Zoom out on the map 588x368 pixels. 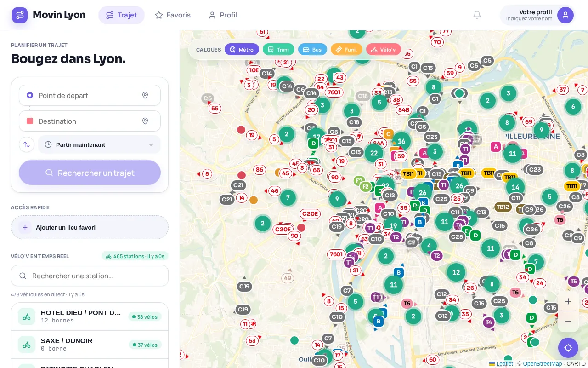[x=568, y=322]
